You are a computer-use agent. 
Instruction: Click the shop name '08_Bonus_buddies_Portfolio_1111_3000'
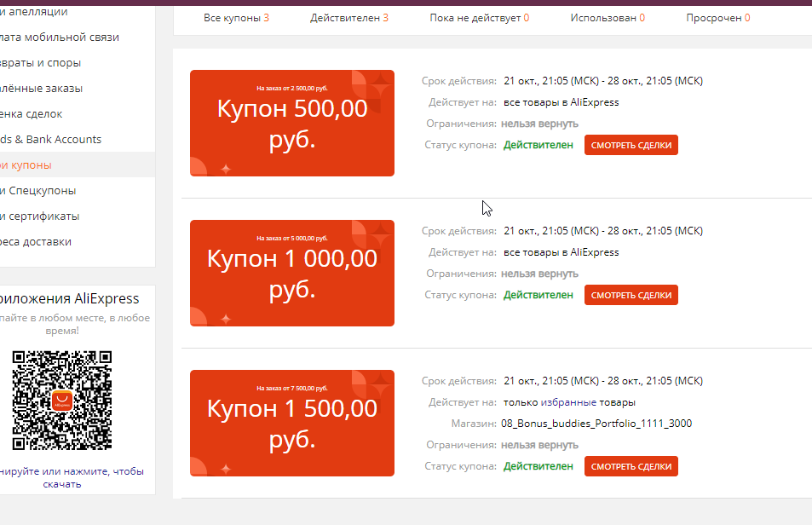point(596,424)
